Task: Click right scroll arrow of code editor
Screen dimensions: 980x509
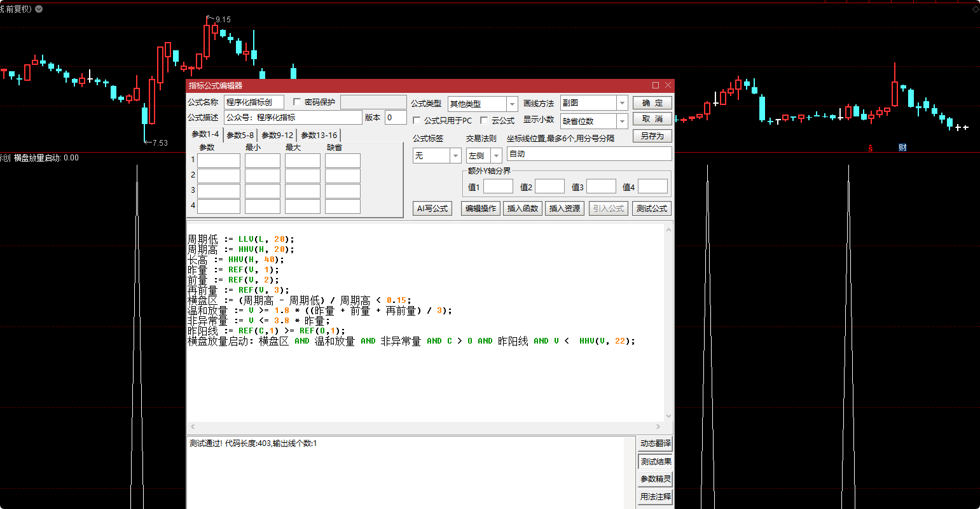Action: [659, 427]
